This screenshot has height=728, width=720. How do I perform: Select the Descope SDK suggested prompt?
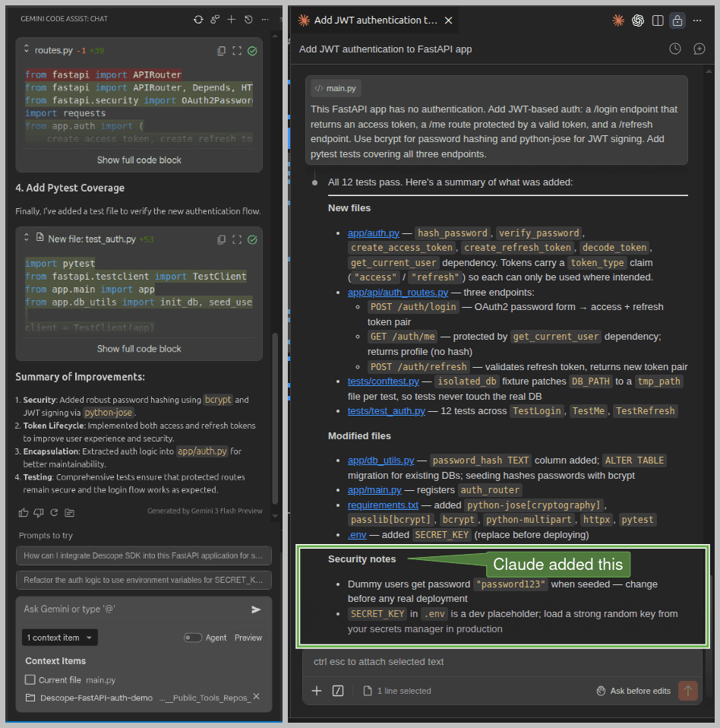[x=144, y=555]
